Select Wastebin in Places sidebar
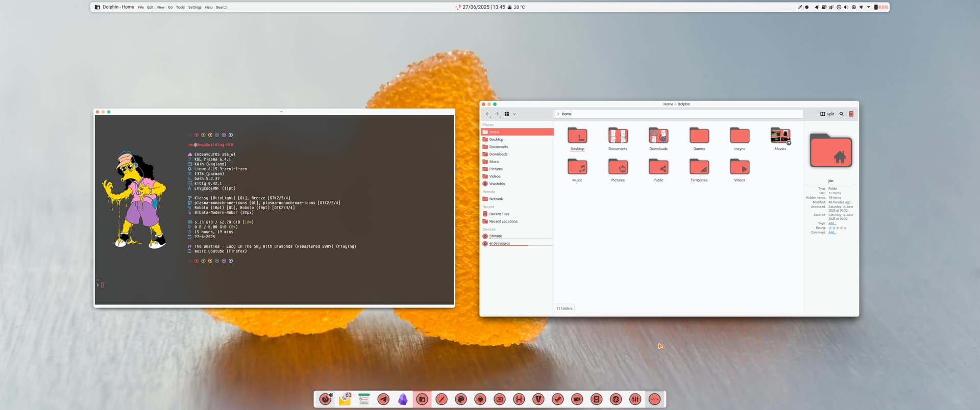The width and height of the screenshot is (980, 410). click(497, 184)
